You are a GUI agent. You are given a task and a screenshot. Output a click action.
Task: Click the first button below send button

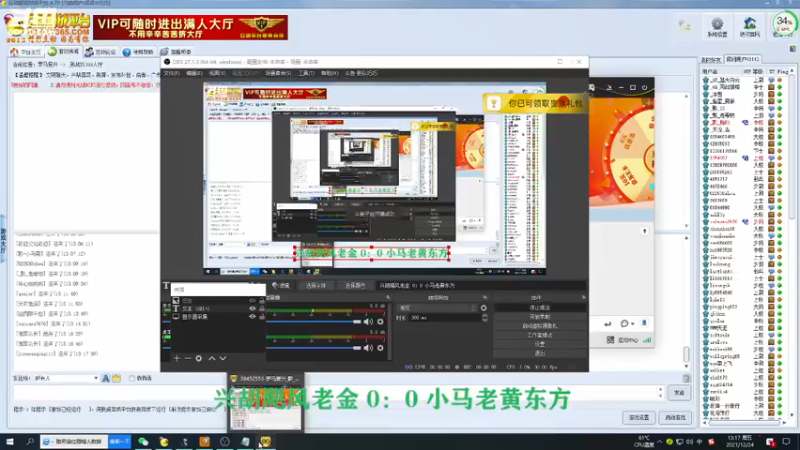tap(639, 418)
